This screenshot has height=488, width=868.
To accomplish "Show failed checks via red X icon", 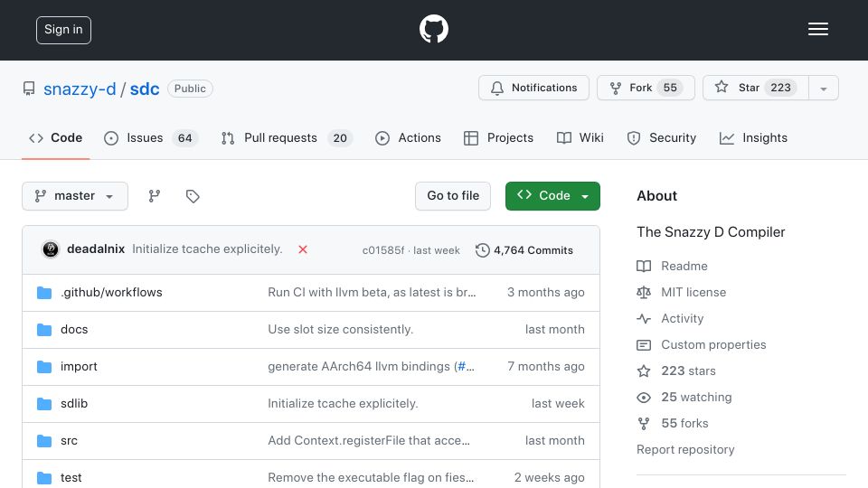I will pos(303,249).
